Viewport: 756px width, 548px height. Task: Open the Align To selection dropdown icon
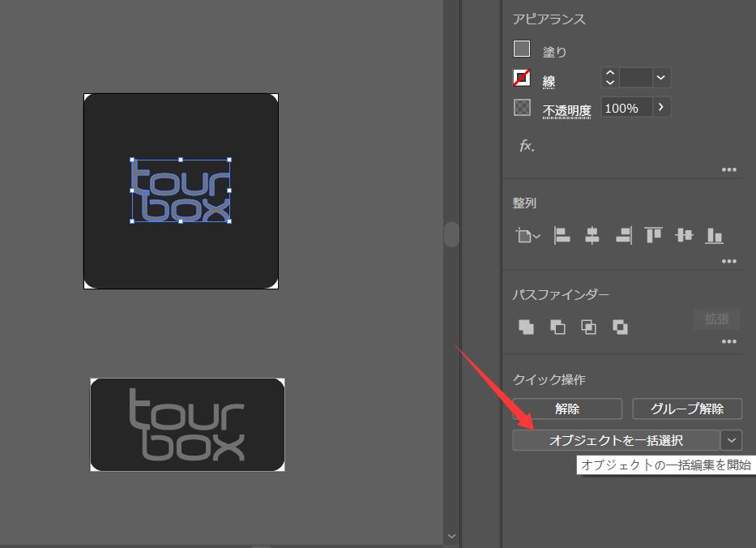coord(527,236)
